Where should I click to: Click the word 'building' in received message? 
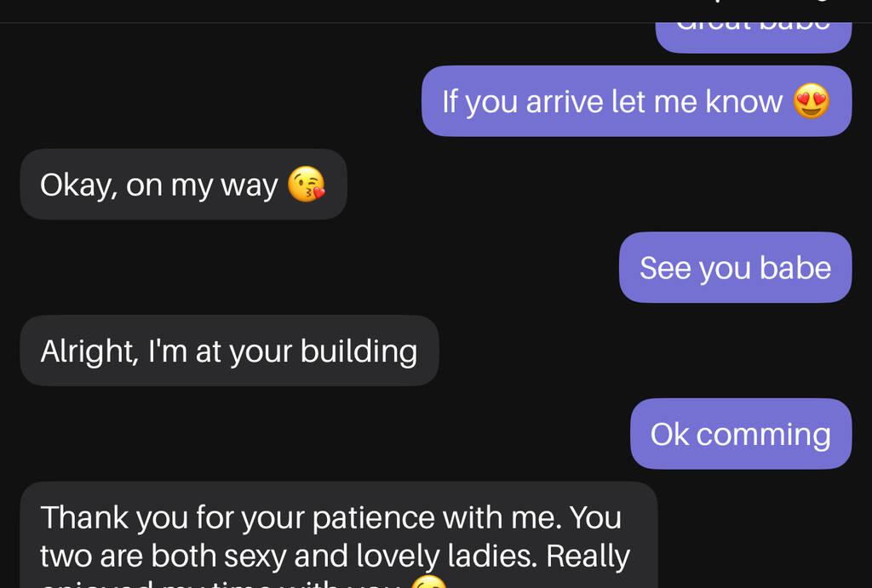[x=359, y=351]
